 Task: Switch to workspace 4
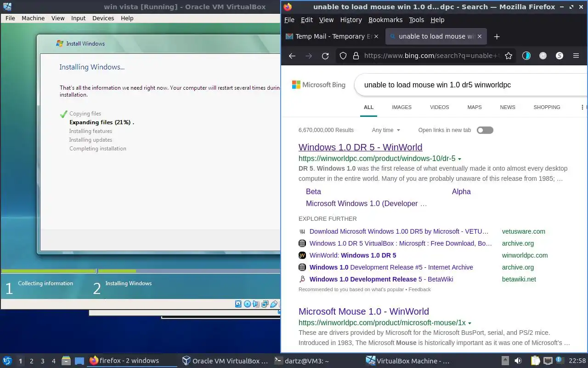pos(53,361)
